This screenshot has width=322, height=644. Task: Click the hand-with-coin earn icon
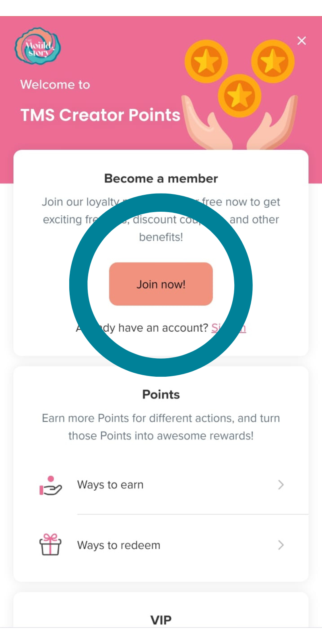(50, 485)
